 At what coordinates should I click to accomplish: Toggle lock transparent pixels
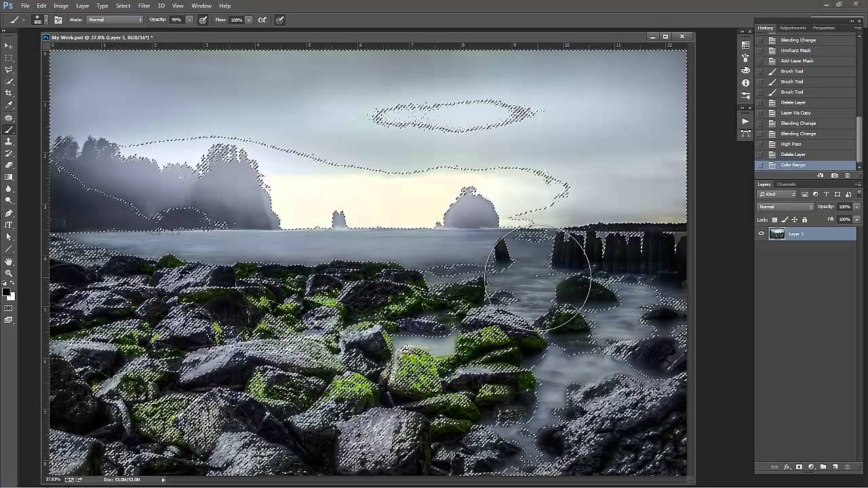(774, 220)
